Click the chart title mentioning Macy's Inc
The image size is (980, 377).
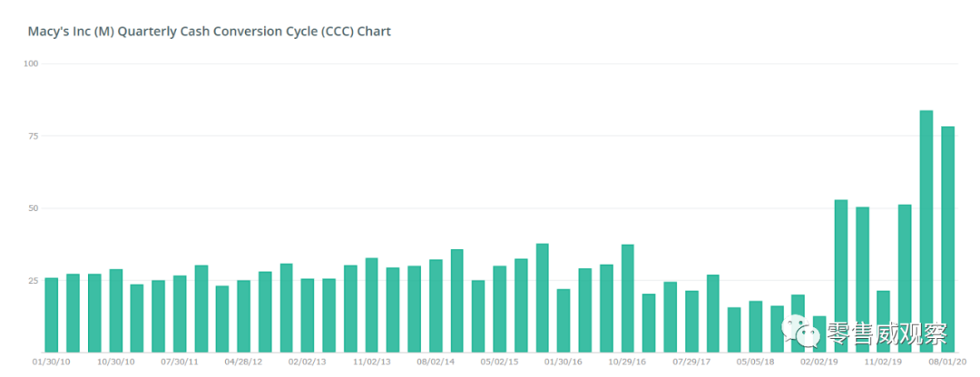(x=210, y=32)
